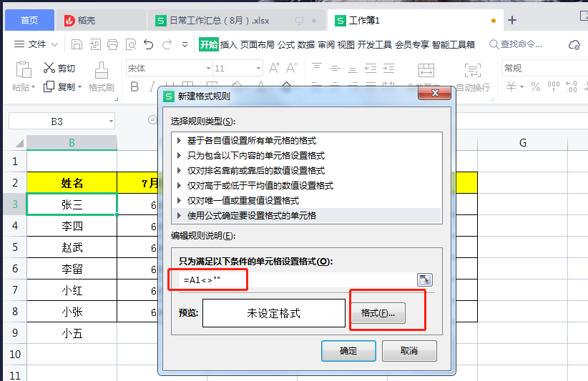Toggle bold formatting B
588x381 pixels.
point(134,87)
